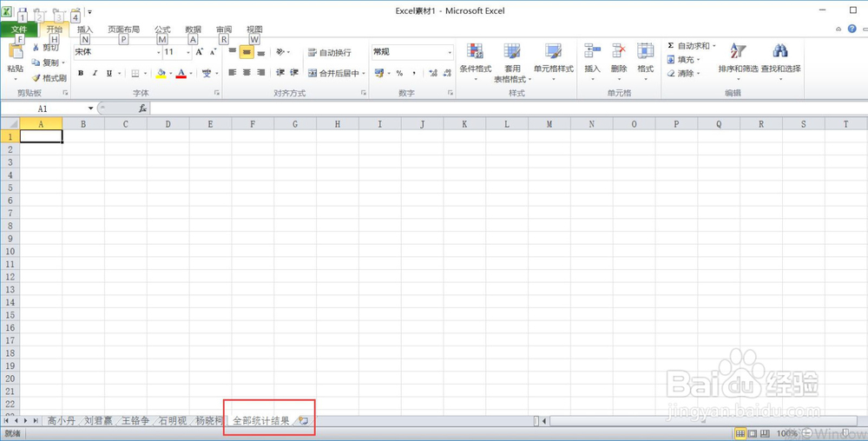Viewport: 868px width, 441px height.
Task: Click the accounting number format icon
Action: tap(379, 73)
